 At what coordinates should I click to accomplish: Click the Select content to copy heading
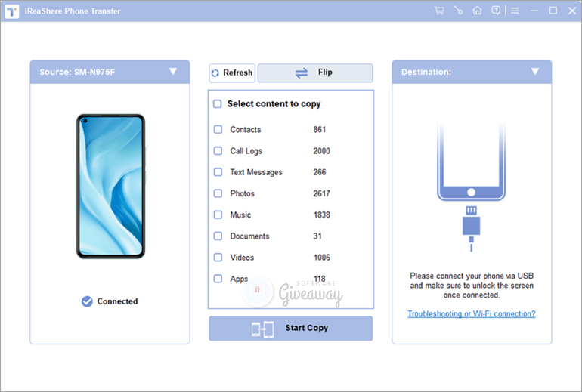274,104
